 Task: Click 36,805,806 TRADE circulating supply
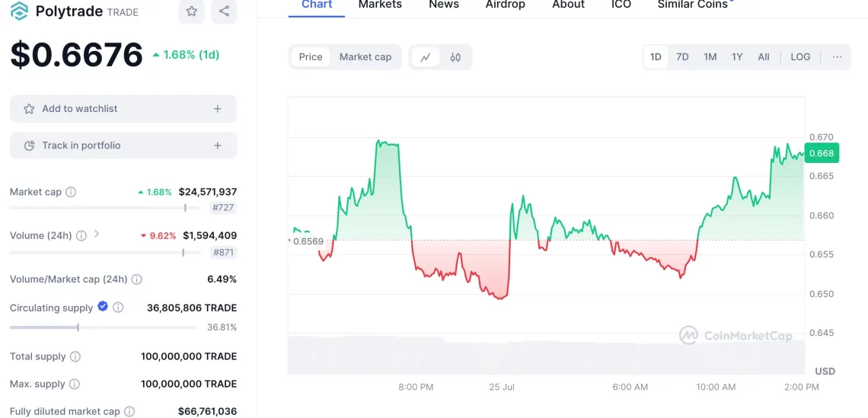pos(192,308)
